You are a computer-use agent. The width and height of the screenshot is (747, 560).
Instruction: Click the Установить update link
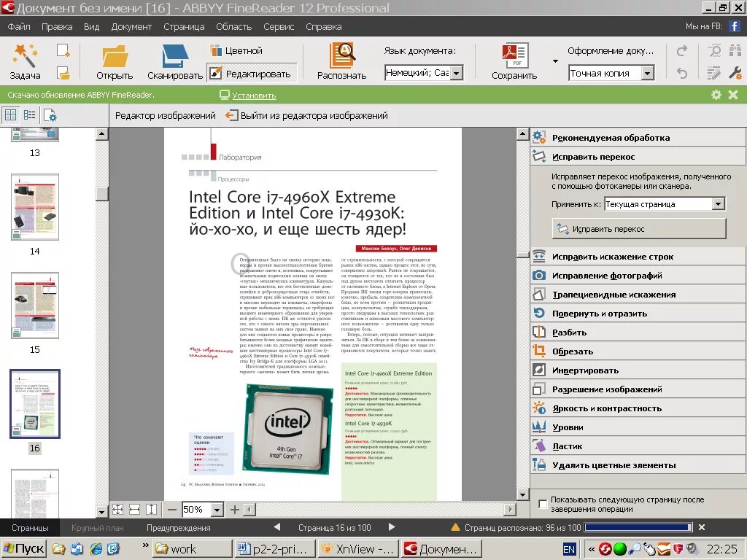click(x=254, y=96)
